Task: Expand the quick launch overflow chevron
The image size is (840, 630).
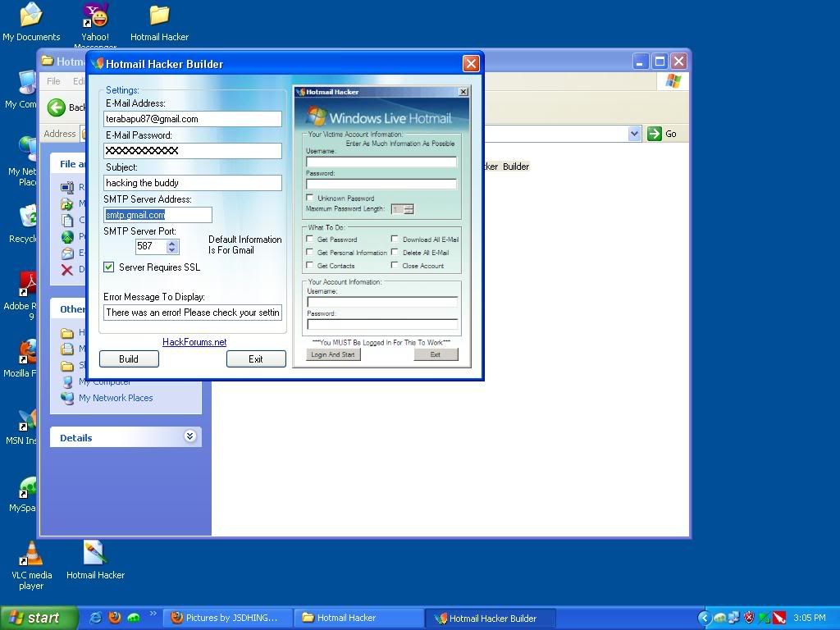Action: click(x=153, y=614)
